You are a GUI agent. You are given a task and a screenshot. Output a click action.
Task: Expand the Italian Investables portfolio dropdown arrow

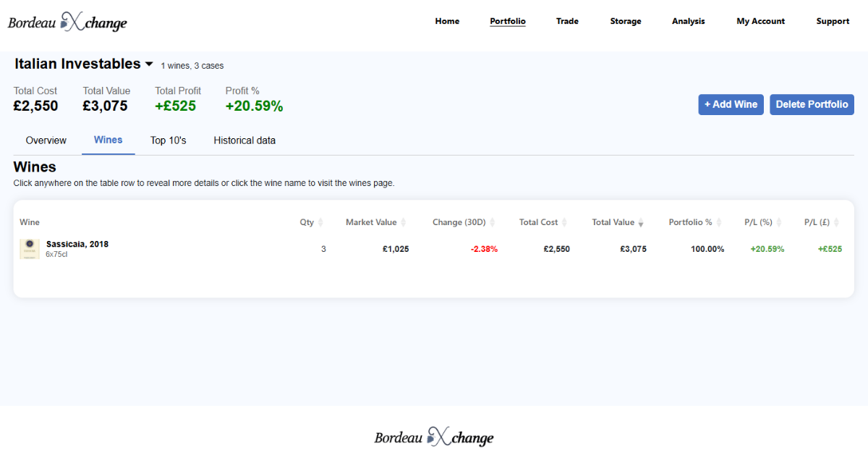(149, 64)
